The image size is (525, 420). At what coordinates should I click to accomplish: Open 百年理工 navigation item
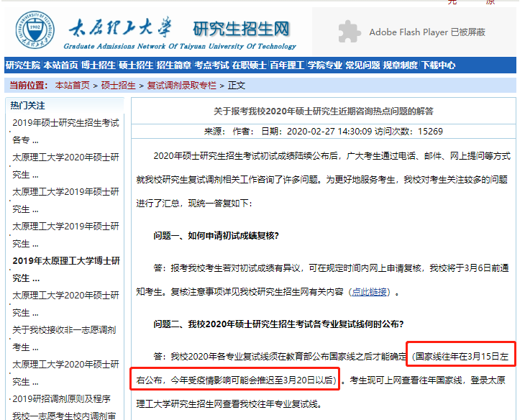[287, 65]
